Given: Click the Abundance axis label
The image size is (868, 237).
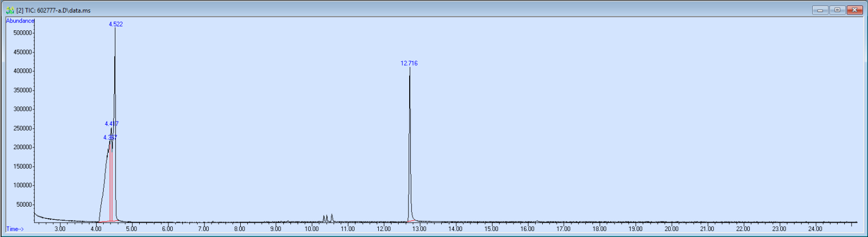Looking at the screenshot, I should tap(20, 21).
